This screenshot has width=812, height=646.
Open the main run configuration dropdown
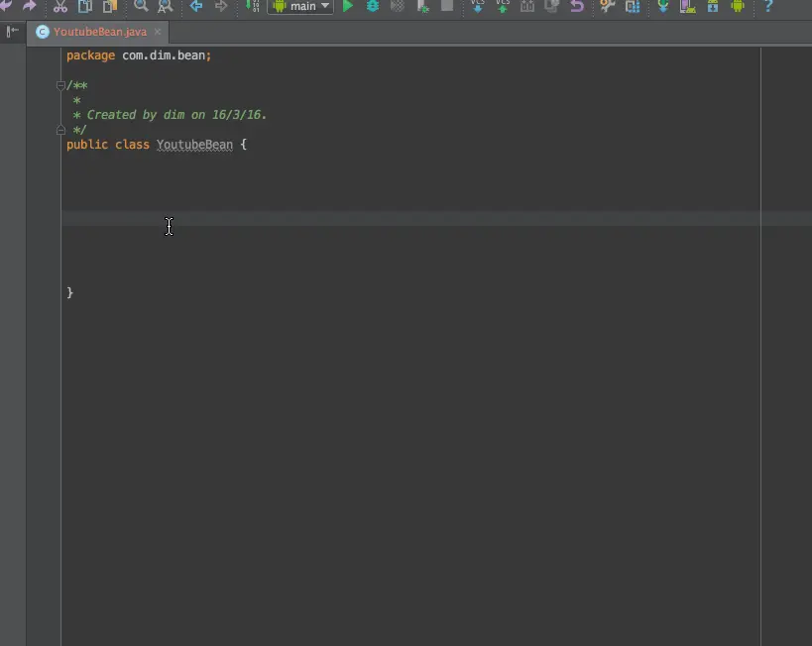[x=300, y=6]
